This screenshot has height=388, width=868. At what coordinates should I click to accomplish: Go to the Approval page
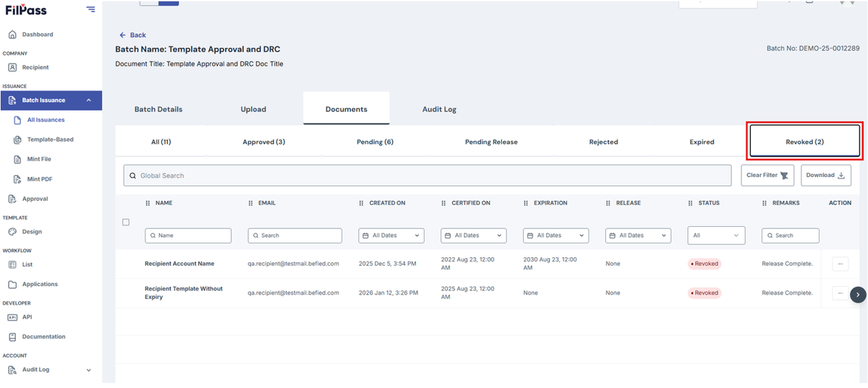coord(35,199)
